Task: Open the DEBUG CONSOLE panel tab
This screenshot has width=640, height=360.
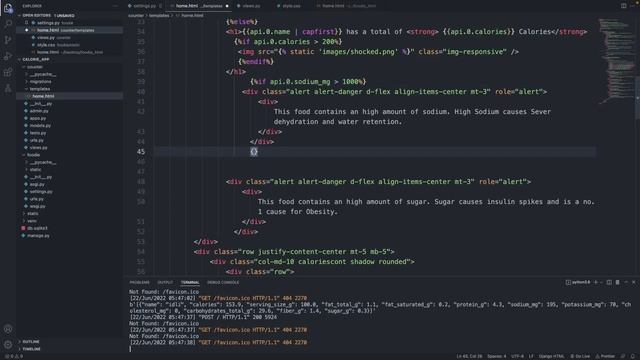Action: (223, 282)
